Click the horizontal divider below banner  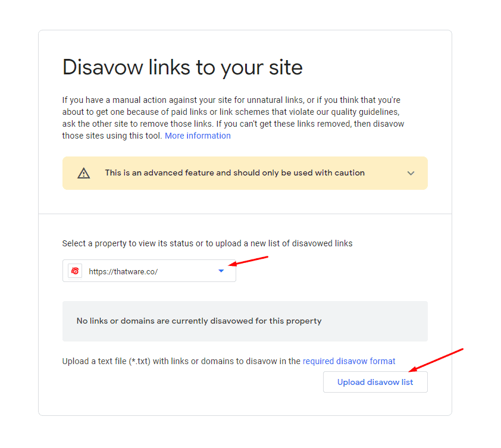(245, 214)
